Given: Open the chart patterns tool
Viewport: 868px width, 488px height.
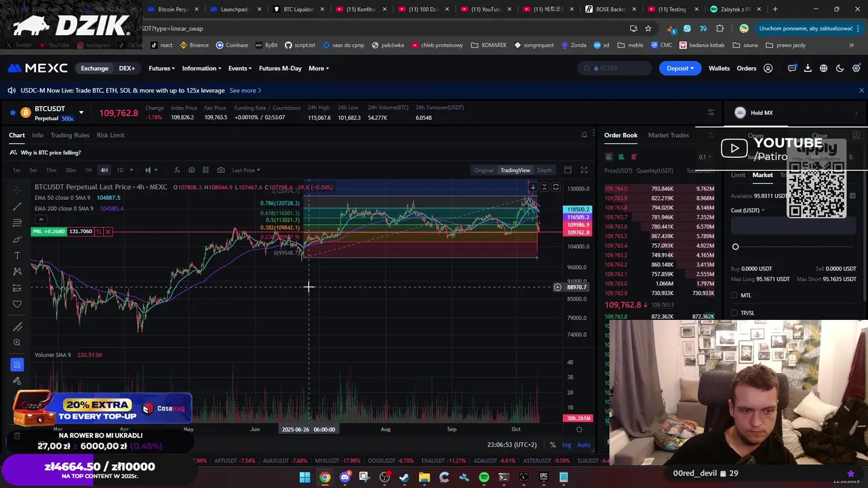Looking at the screenshot, I should [x=17, y=271].
